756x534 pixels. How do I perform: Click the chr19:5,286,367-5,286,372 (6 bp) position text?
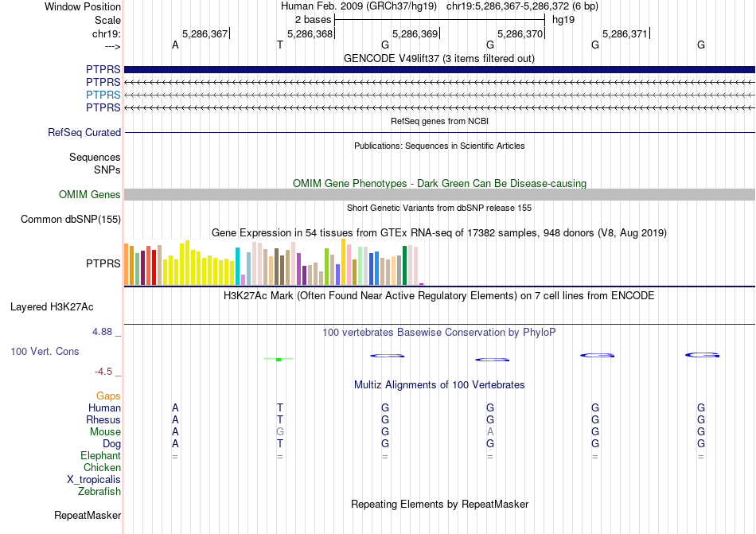coord(522,6)
